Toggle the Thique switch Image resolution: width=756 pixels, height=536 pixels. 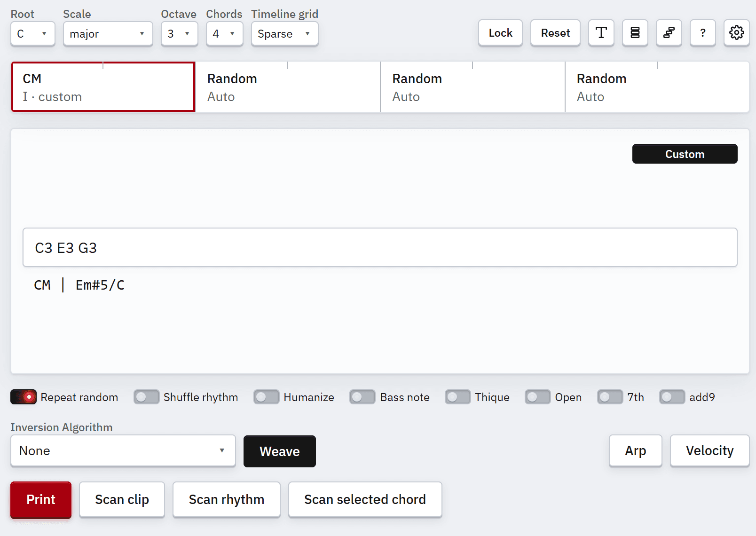coord(458,397)
